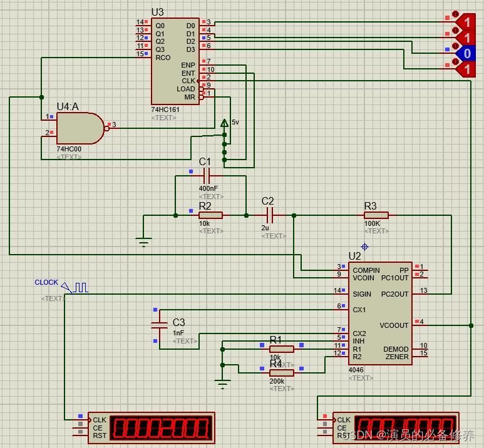Click the U3 reference label
Image resolution: width=484 pixels, height=448 pixels.
(157, 12)
